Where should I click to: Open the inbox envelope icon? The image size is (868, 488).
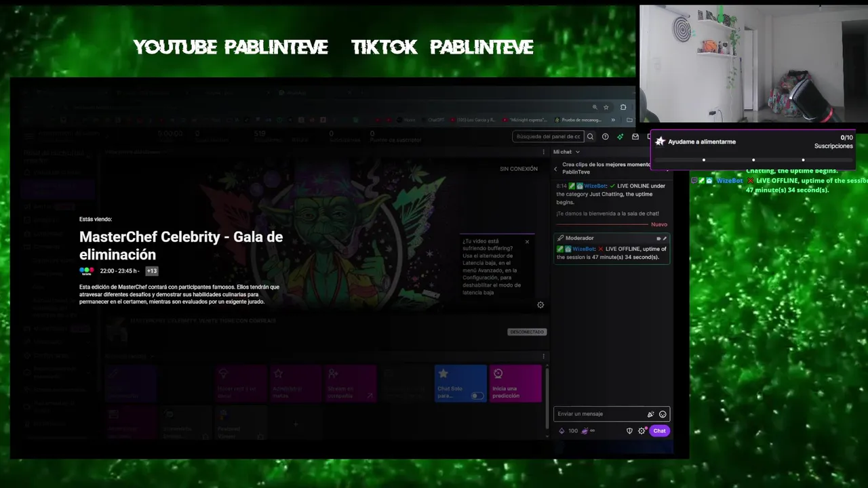pos(635,136)
